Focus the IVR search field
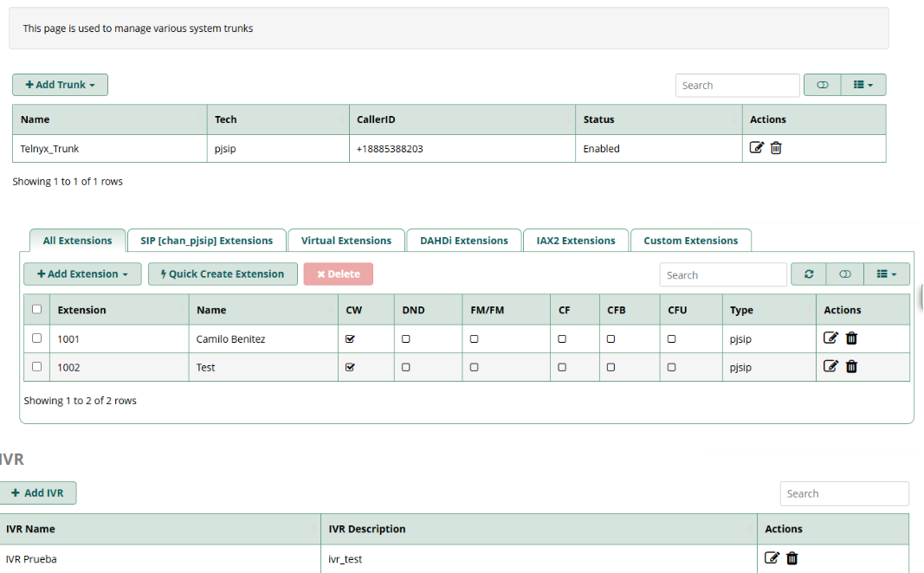The height and width of the screenshot is (573, 924). tap(844, 493)
